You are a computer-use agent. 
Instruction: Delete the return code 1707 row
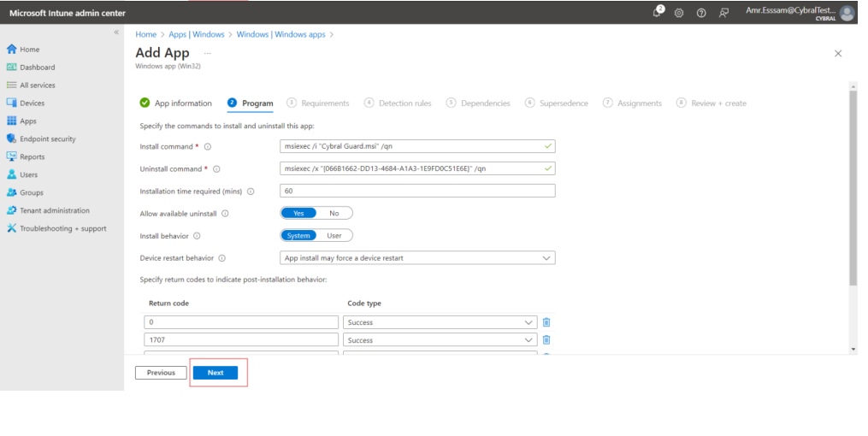pyautogui.click(x=546, y=340)
